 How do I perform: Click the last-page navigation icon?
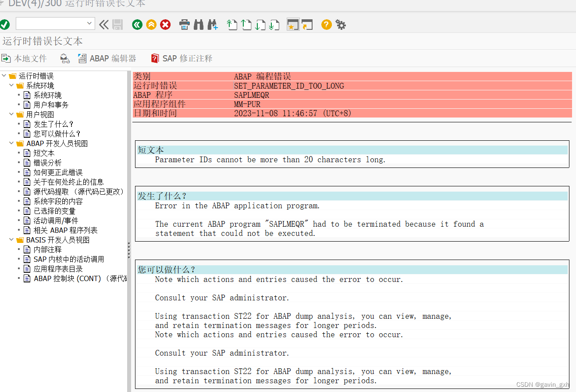(x=275, y=25)
